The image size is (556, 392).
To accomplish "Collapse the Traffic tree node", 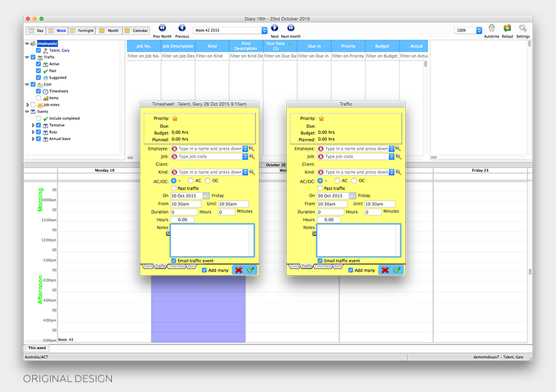I will point(27,57).
